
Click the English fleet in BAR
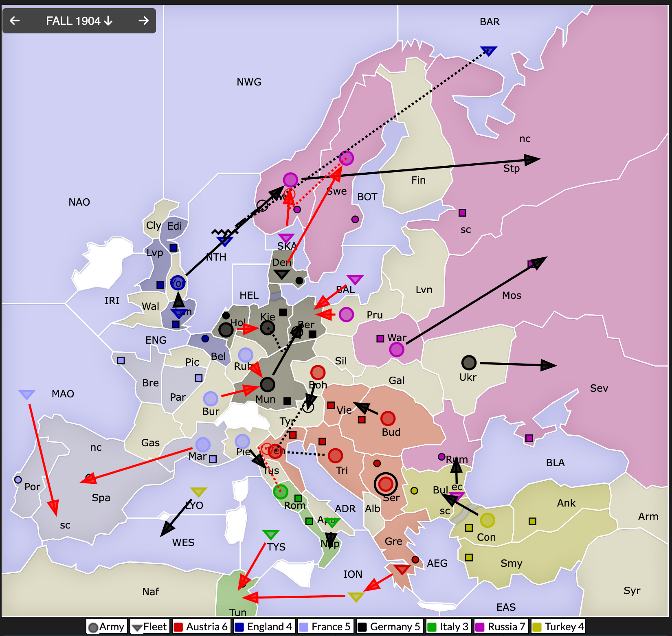[x=488, y=51]
